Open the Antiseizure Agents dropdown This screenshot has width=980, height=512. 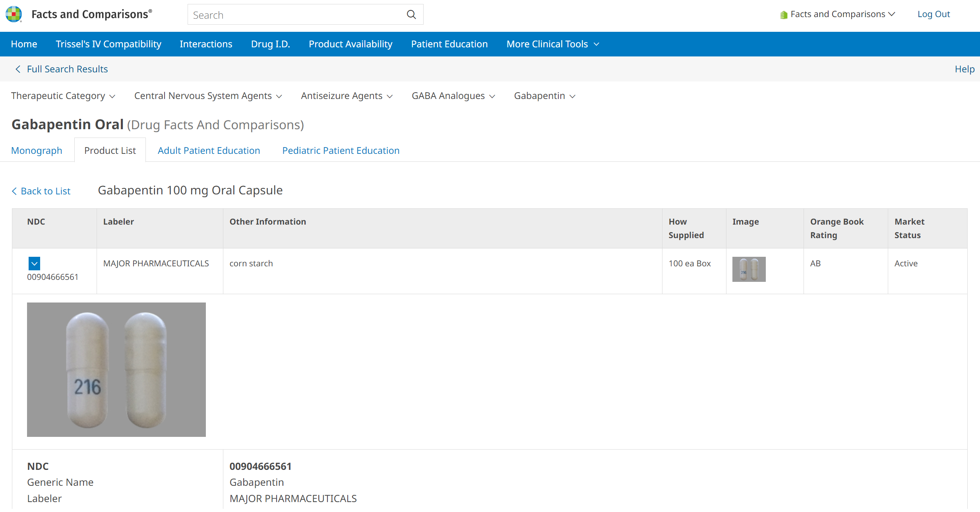coord(347,96)
